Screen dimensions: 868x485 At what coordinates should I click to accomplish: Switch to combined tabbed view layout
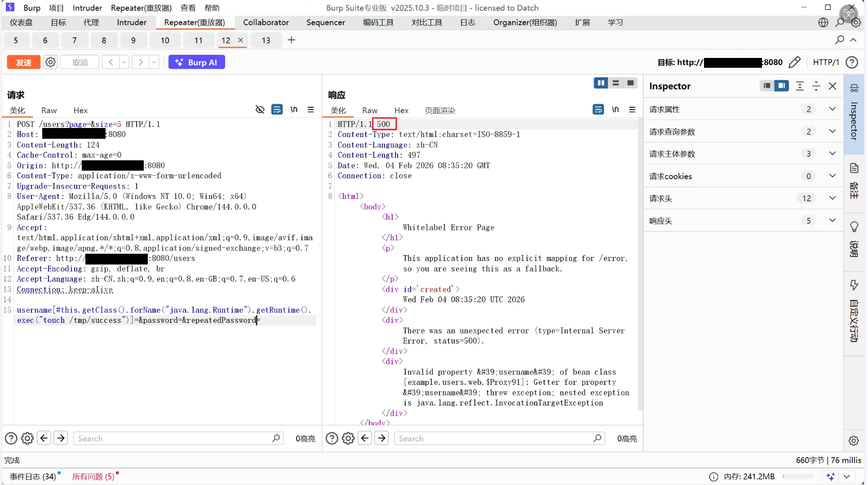tap(630, 83)
